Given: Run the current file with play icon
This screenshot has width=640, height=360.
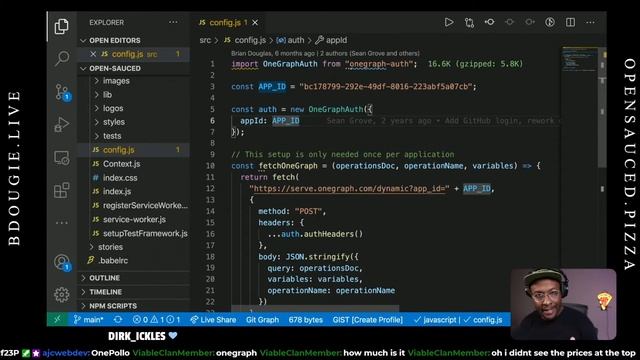Looking at the screenshot, I should tap(449, 22).
